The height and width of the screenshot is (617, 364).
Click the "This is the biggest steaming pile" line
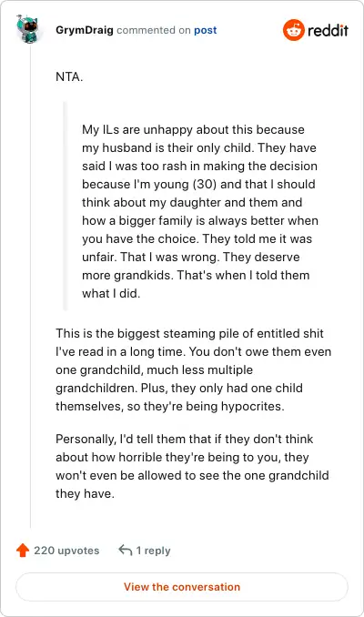(x=189, y=333)
